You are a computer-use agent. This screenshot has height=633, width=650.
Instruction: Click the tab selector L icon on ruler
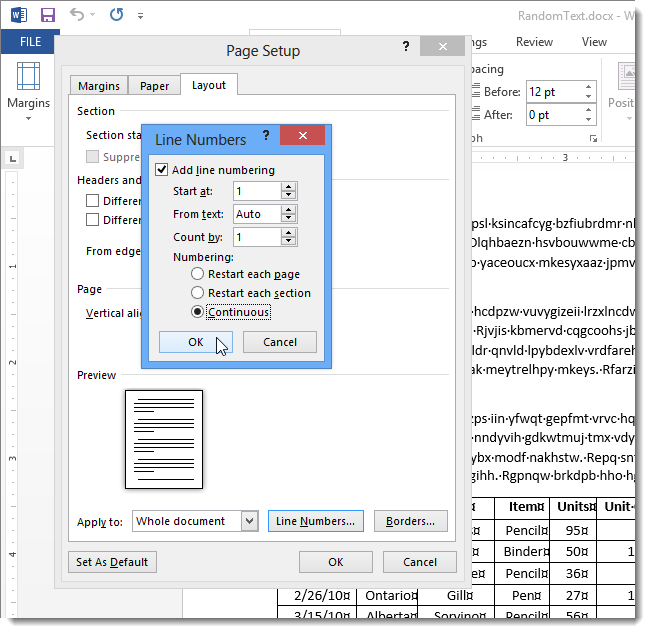tap(13, 158)
